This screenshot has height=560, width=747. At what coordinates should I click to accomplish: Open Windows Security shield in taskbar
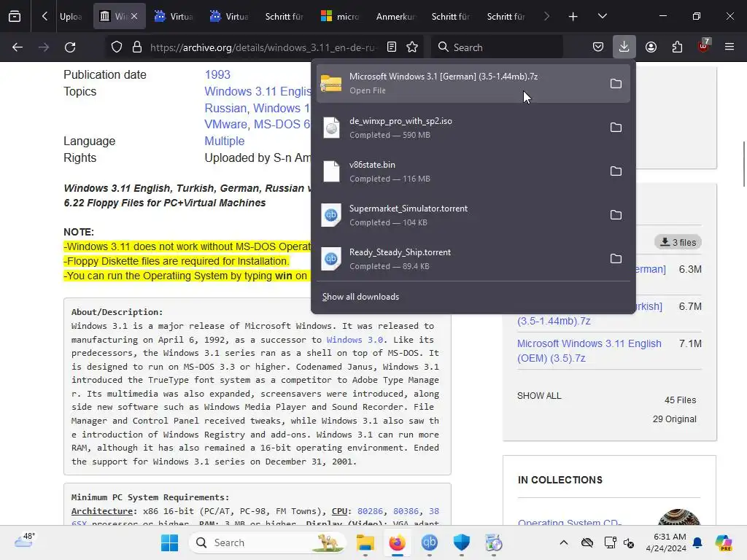click(461, 542)
